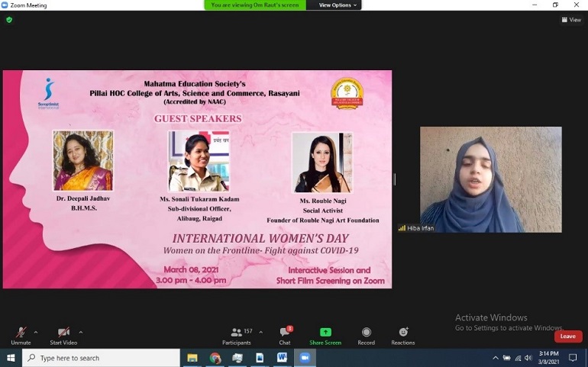Image resolution: width=588 pixels, height=367 pixels.
Task: Click the 'INTERNATIONAL WOMEN'S DAY' title
Action: 260,238
